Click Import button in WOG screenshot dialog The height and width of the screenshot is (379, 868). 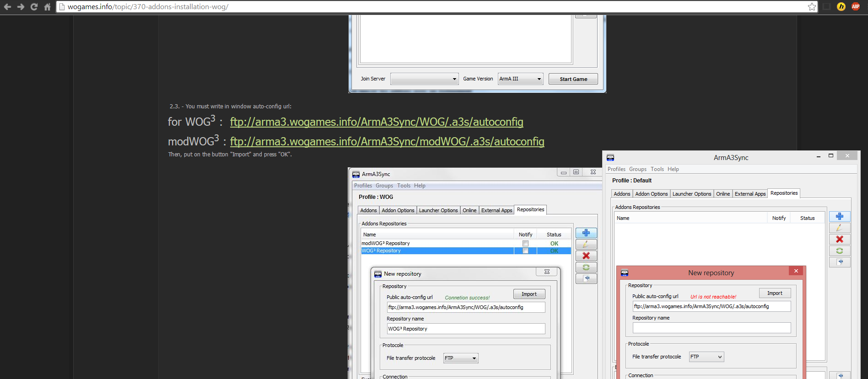point(529,294)
